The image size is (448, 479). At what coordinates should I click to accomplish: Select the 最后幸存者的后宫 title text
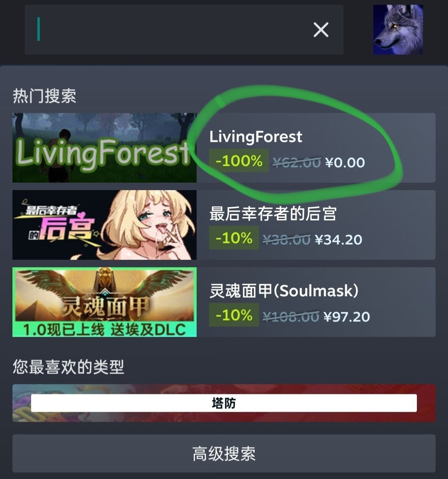tap(273, 213)
